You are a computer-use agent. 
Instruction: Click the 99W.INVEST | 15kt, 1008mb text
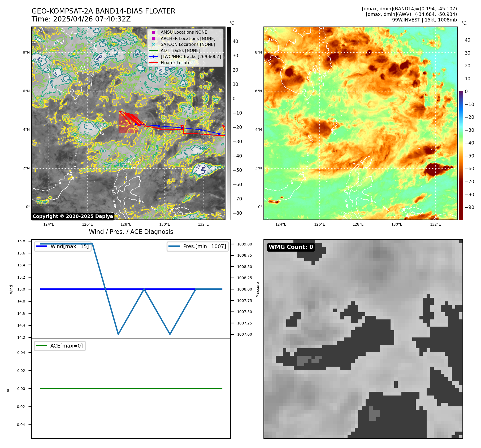pos(424,20)
